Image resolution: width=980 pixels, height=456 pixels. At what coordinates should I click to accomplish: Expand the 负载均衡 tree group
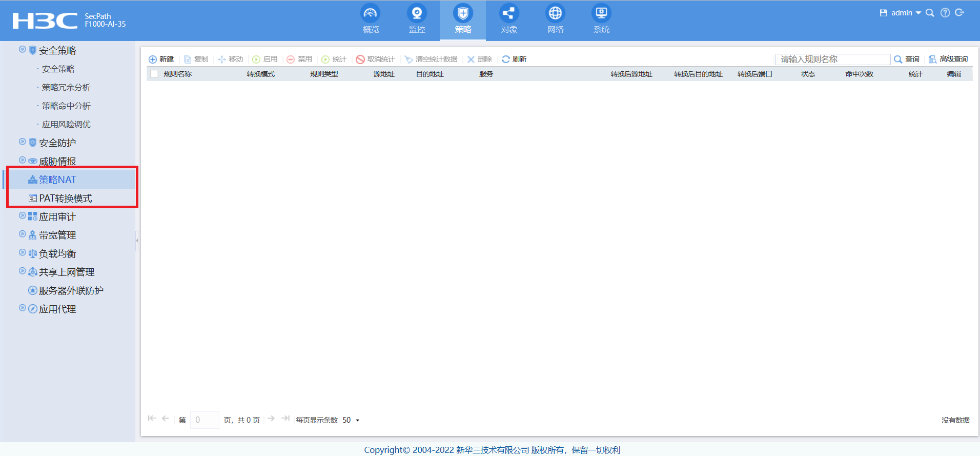(x=22, y=253)
